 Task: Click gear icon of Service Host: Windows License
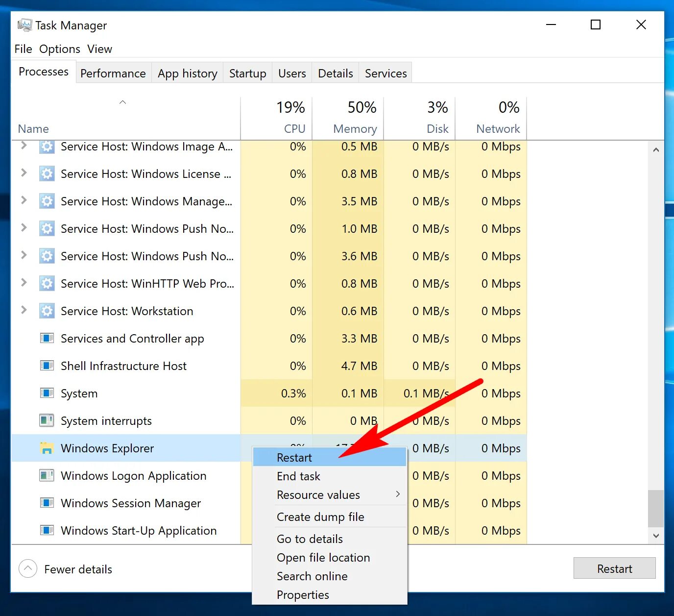coord(47,173)
